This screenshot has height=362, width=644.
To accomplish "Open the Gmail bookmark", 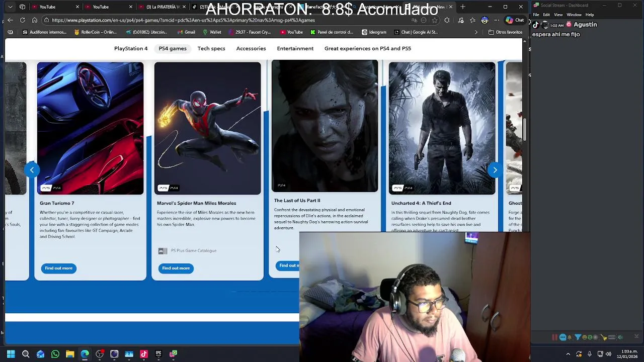I will coord(186,32).
